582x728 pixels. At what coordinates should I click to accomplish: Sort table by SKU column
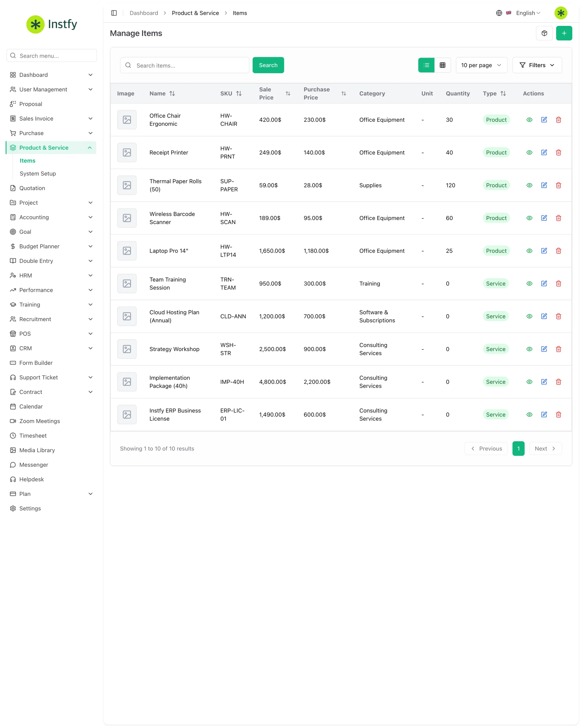click(239, 94)
